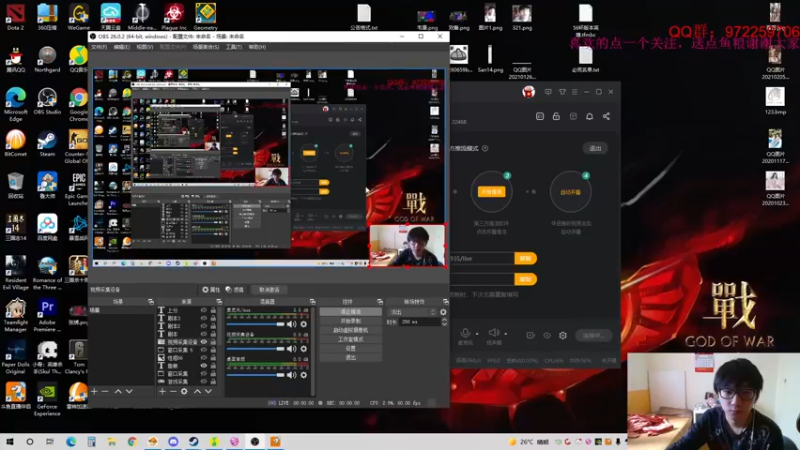Click orange 开始推流 button in streaming app
The width and height of the screenshot is (800, 450).
click(491, 192)
